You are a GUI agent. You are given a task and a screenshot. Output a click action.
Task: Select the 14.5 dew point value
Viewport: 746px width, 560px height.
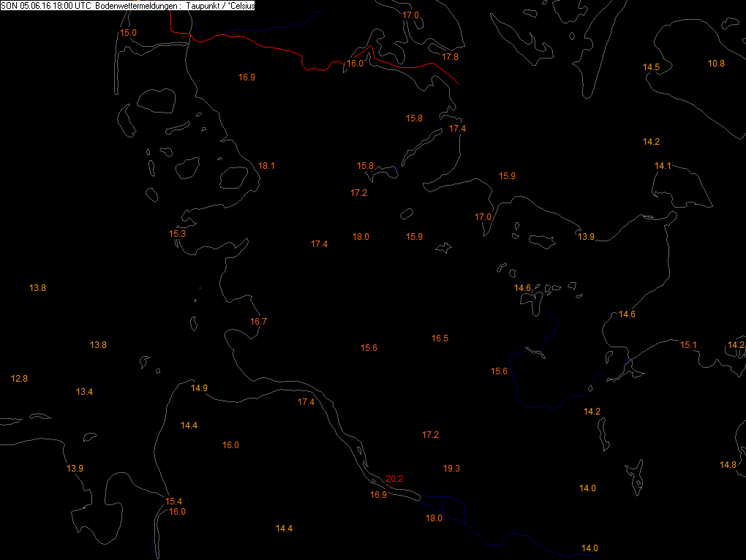[x=652, y=67]
